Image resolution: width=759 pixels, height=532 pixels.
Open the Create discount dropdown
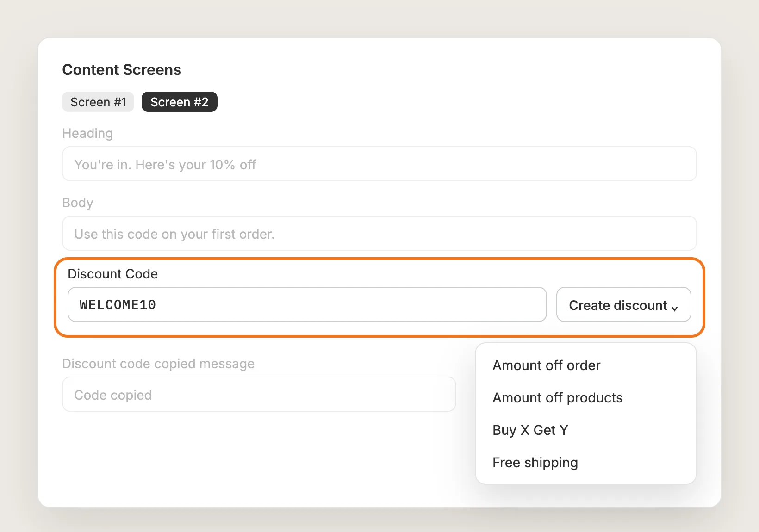pyautogui.click(x=624, y=304)
